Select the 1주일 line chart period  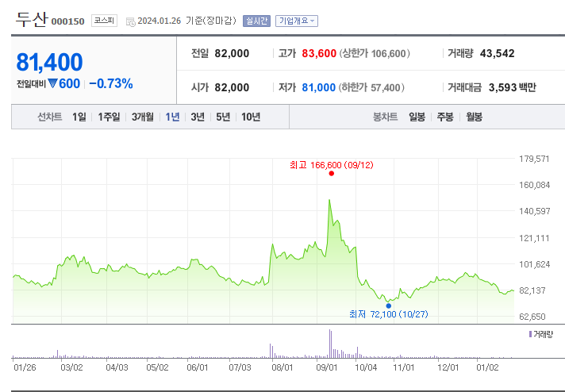click(109, 117)
